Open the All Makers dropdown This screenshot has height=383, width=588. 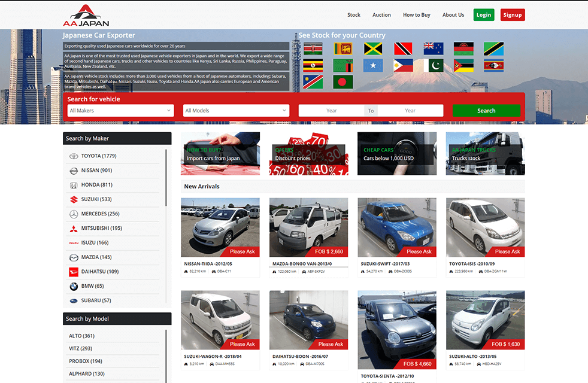pos(120,111)
